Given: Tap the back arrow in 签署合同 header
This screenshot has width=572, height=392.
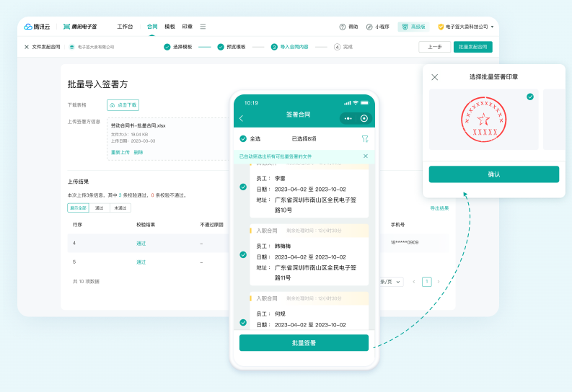Looking at the screenshot, I should (242, 118).
